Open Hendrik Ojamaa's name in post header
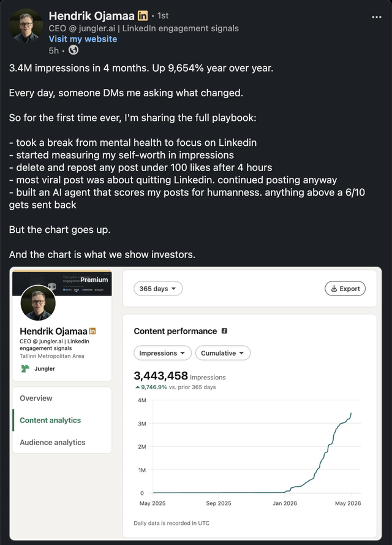The height and width of the screenshot is (545, 392). pyautogui.click(x=91, y=16)
